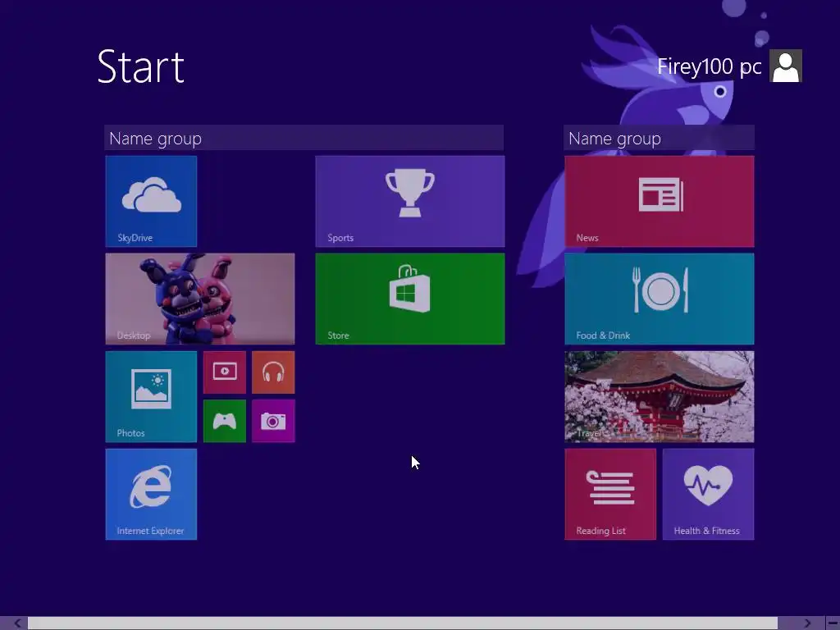Image resolution: width=840 pixels, height=630 pixels.
Task: Launch the Store tile
Action: pos(410,299)
